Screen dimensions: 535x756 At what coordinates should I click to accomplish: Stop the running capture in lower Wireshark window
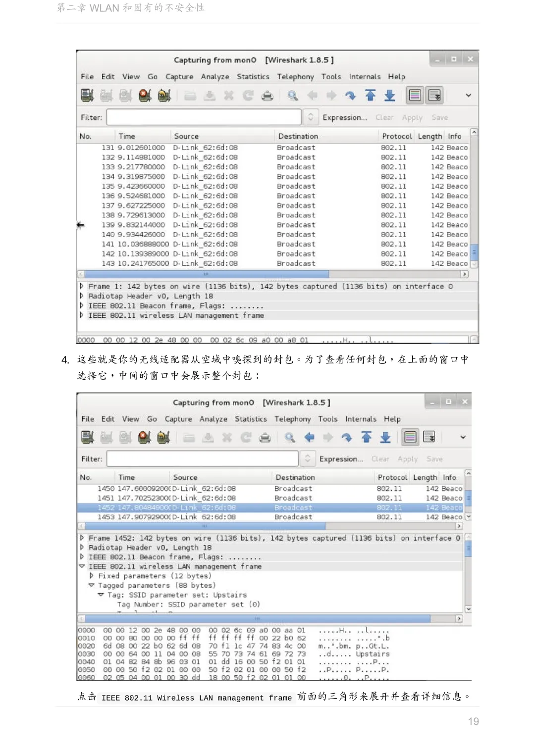click(145, 437)
